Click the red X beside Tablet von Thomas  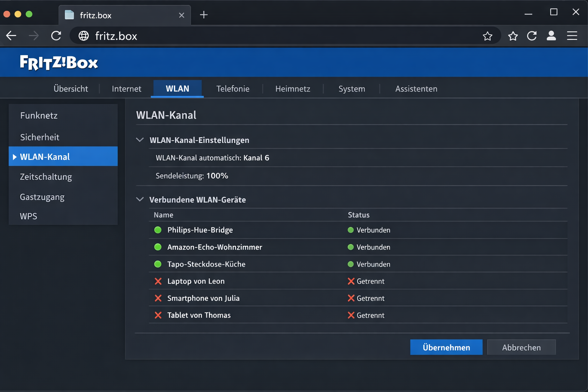158,315
